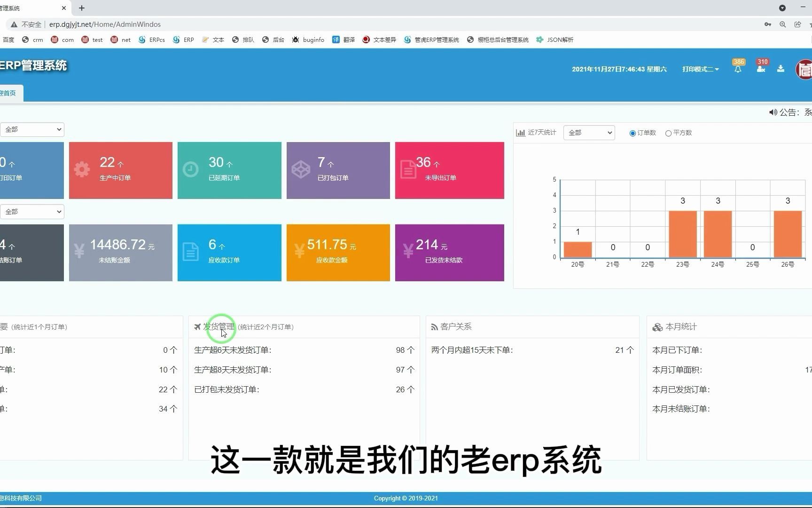Image resolution: width=812 pixels, height=508 pixels.
Task: Click the 23号 bar in the chart
Action: pos(683,234)
